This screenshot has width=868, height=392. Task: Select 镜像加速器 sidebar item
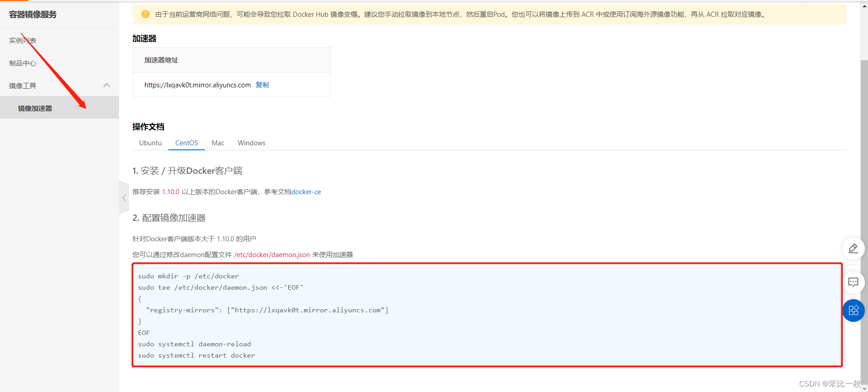pyautogui.click(x=59, y=108)
